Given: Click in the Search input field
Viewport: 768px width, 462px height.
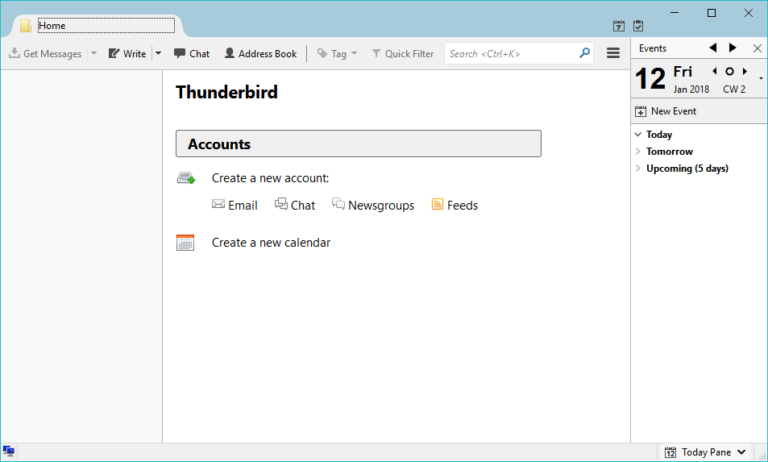Looking at the screenshot, I should [510, 53].
